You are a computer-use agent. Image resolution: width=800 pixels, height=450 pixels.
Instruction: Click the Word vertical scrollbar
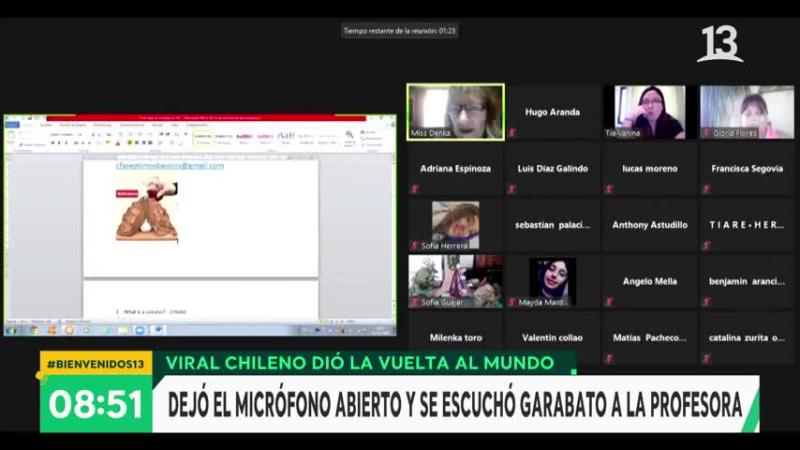click(393, 237)
